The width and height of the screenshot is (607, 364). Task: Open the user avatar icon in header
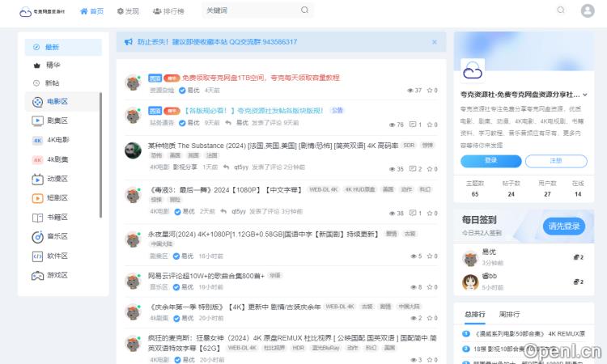point(588,11)
